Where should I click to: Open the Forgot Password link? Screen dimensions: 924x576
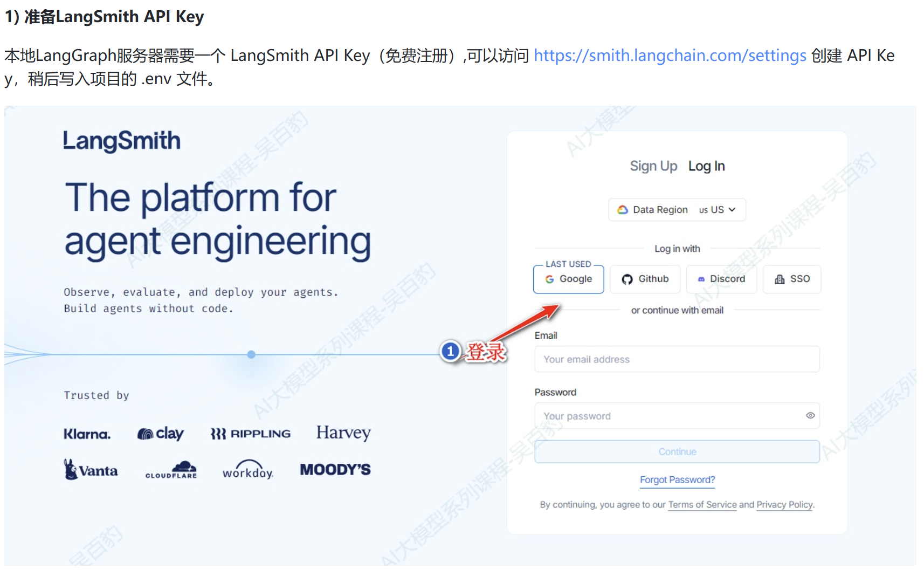pyautogui.click(x=677, y=480)
